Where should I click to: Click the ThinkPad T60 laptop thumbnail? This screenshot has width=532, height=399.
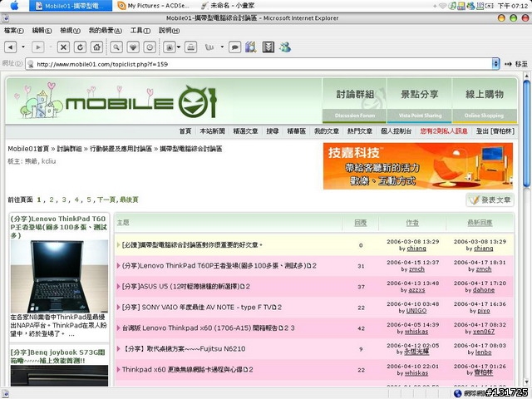coord(59,277)
